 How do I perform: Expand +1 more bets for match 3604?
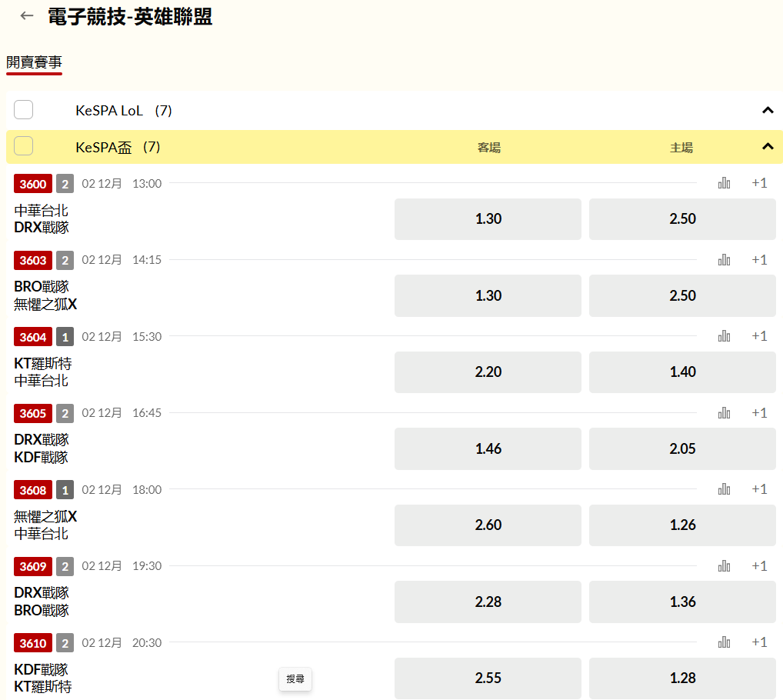759,336
